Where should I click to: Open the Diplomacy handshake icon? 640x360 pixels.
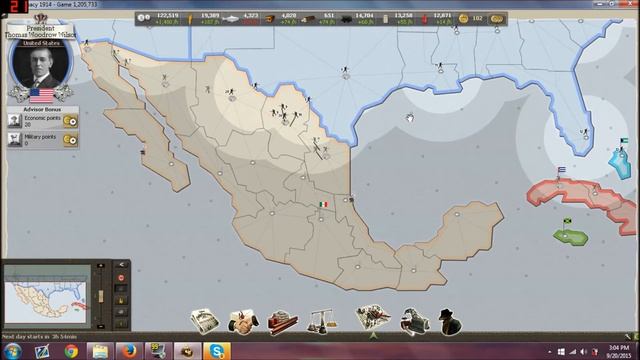click(x=243, y=322)
